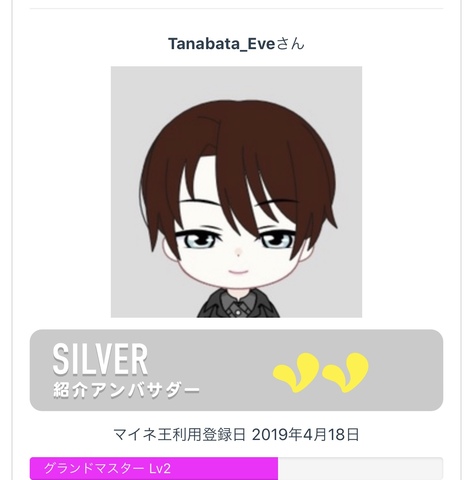Open the Tanabata_Eve avatar image
The height and width of the screenshot is (480, 473).
click(236, 192)
